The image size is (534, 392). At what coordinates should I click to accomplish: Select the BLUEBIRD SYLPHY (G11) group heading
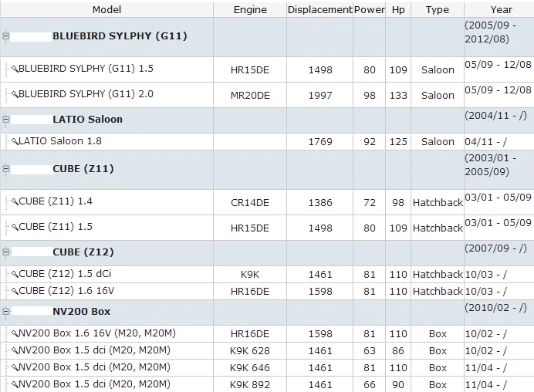pos(120,35)
